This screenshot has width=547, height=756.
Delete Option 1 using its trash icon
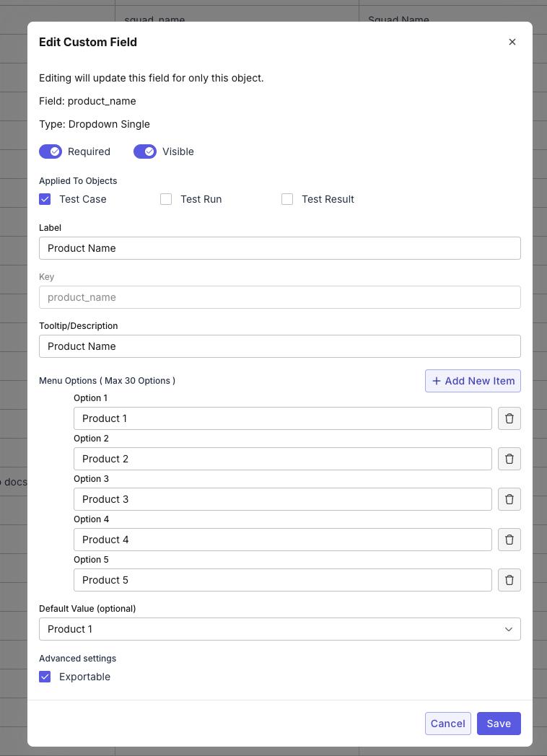(509, 418)
